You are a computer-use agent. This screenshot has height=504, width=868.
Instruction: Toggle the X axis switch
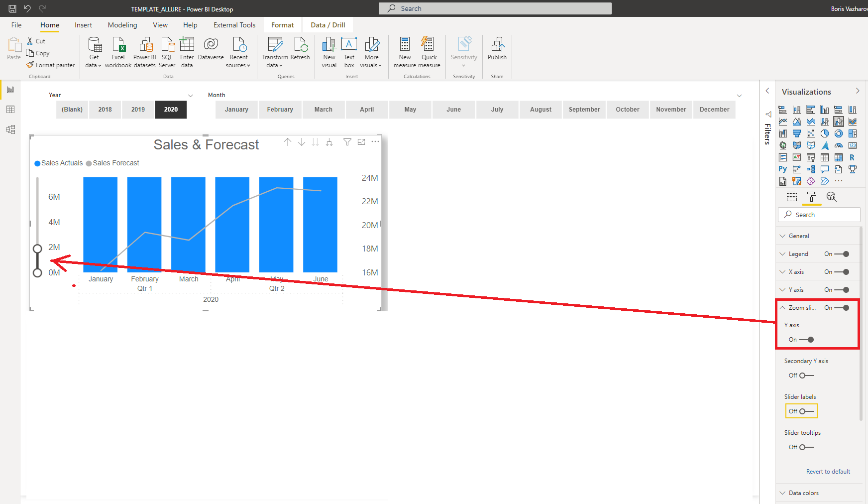pyautogui.click(x=842, y=272)
